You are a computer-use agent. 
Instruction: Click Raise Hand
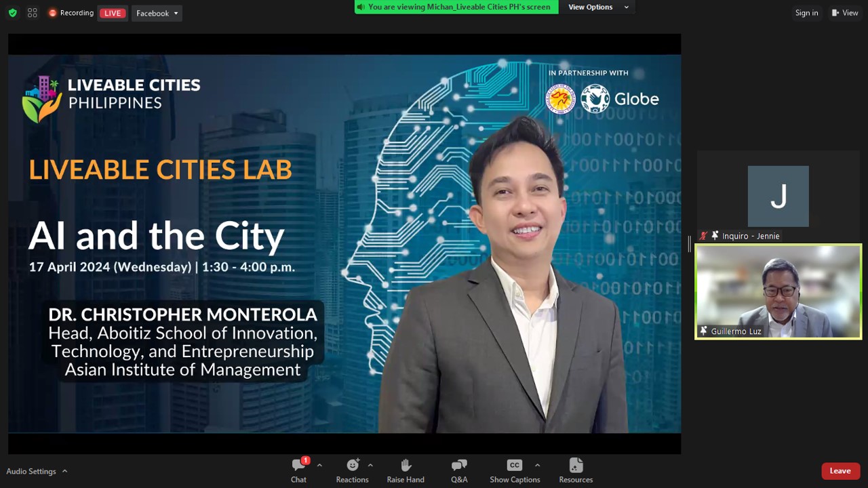pos(406,470)
